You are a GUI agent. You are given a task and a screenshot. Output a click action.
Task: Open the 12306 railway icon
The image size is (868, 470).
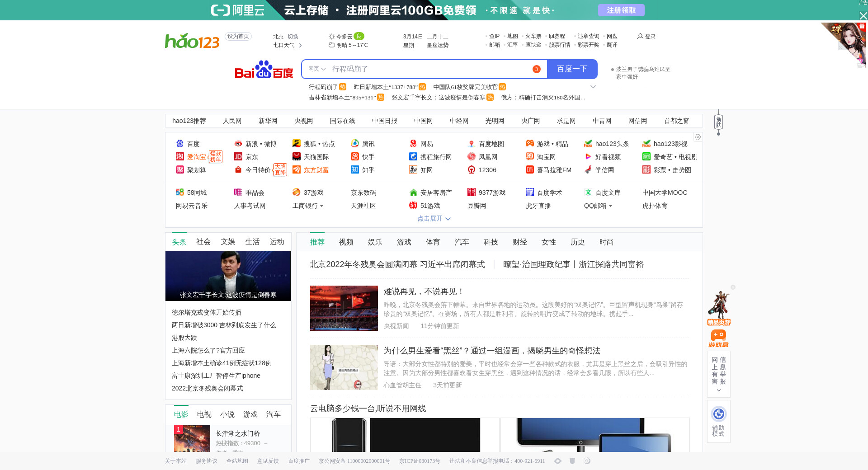pyautogui.click(x=472, y=170)
